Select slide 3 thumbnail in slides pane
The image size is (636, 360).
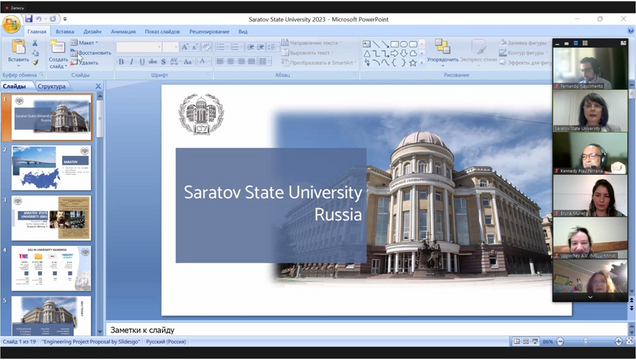51,218
